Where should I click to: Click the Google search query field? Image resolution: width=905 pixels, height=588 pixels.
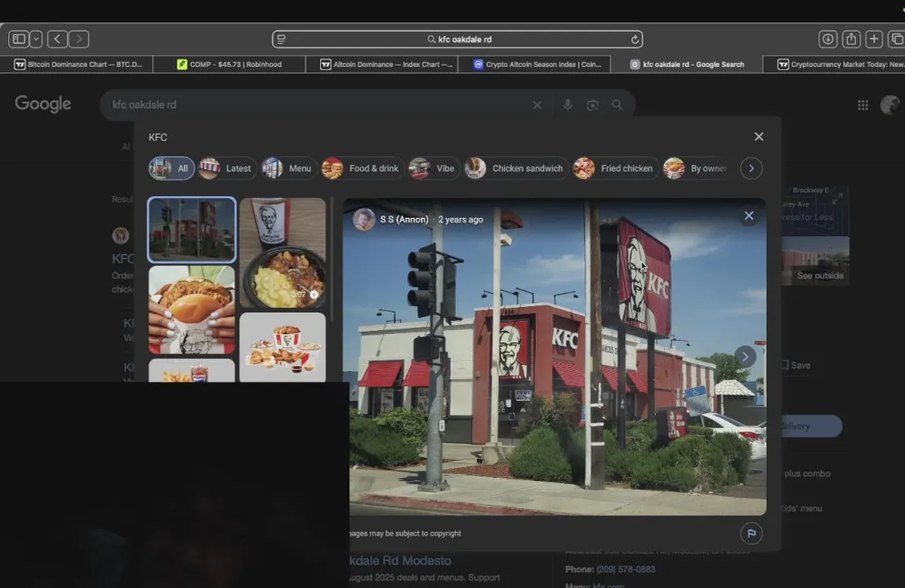coord(318,105)
